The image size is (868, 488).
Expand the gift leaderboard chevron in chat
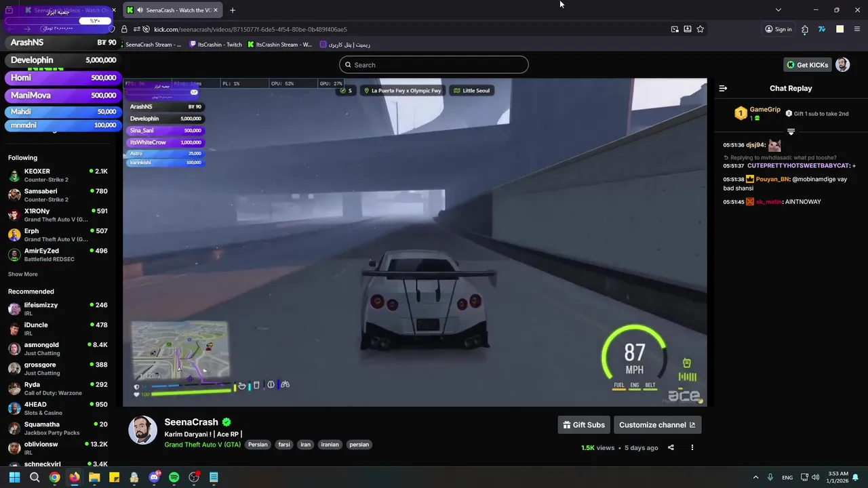[791, 131]
